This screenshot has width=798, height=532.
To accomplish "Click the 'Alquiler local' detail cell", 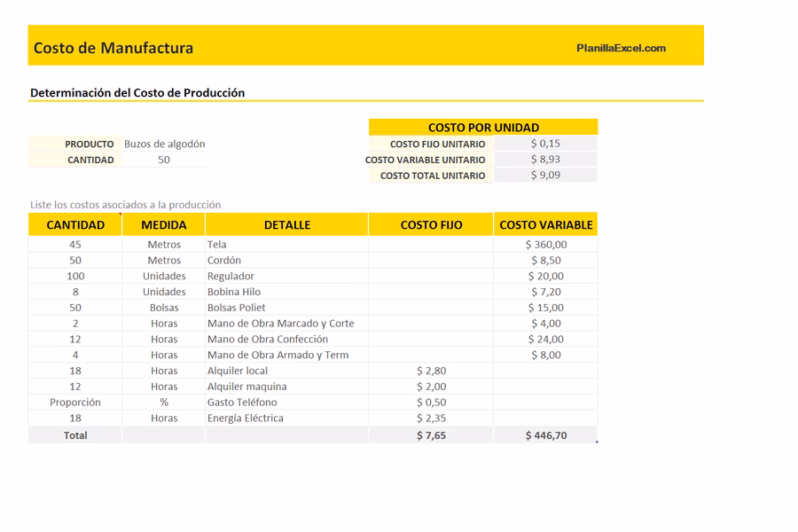I will 287,371.
